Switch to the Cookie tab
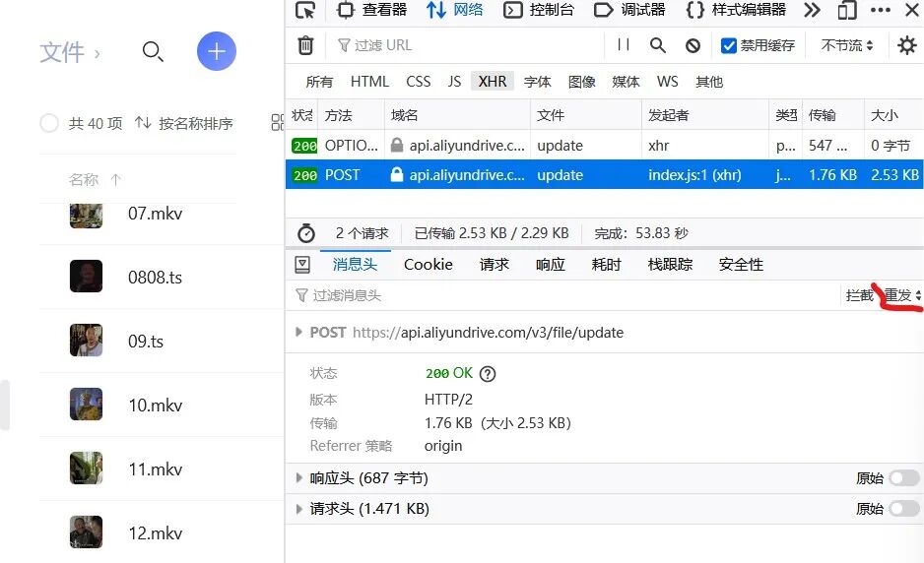 429,265
